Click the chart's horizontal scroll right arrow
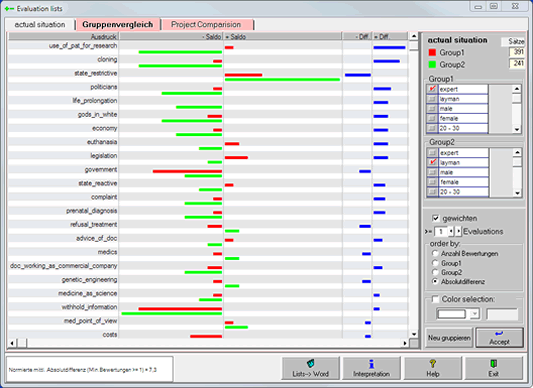The image size is (533, 388). click(x=405, y=343)
